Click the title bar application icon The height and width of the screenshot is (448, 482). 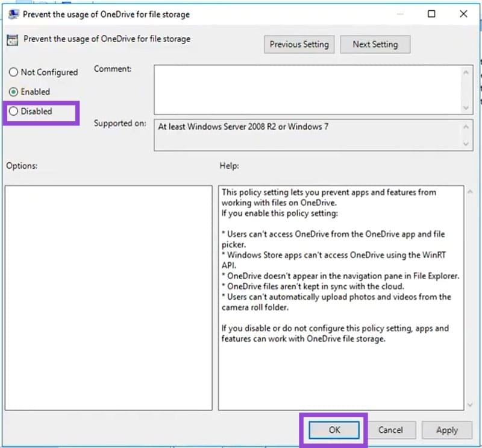click(13, 14)
